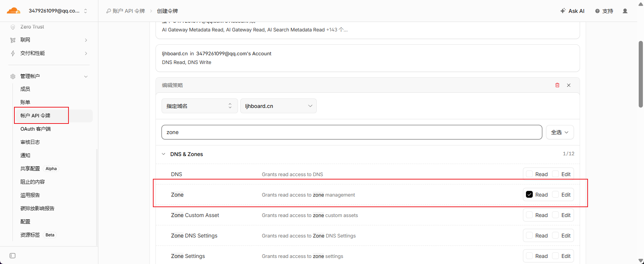The image size is (644, 264).
Task: Open 账单 in the sidebar
Action: [x=25, y=102]
